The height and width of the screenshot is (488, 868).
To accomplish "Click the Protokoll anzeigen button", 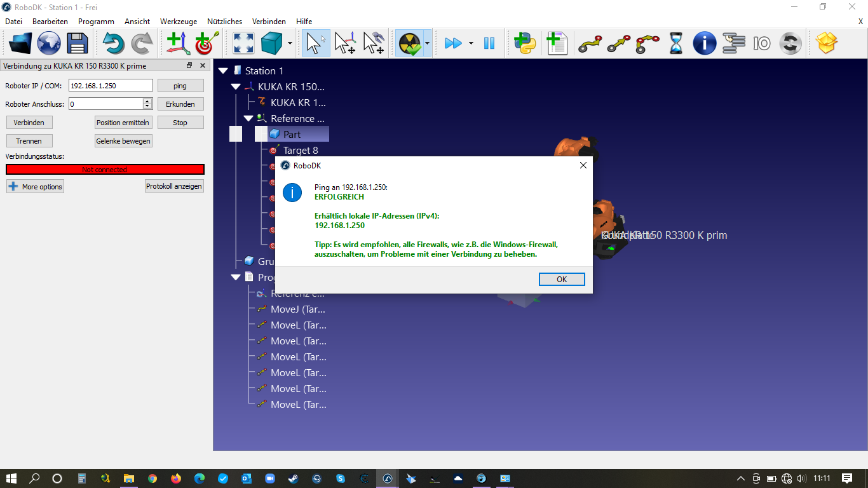I will (174, 186).
